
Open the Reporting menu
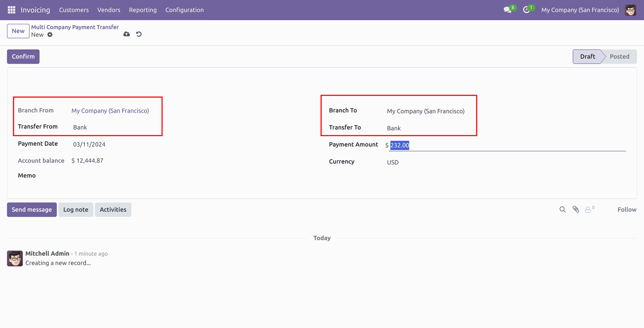(x=143, y=10)
